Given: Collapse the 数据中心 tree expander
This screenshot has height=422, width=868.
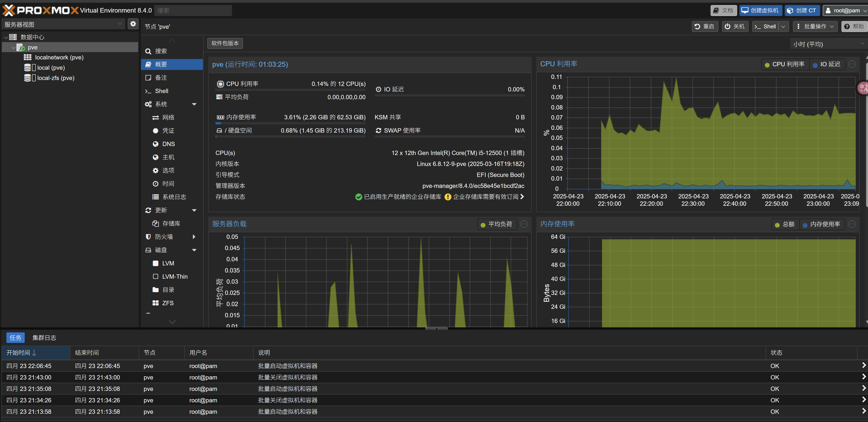Looking at the screenshot, I should (6, 37).
